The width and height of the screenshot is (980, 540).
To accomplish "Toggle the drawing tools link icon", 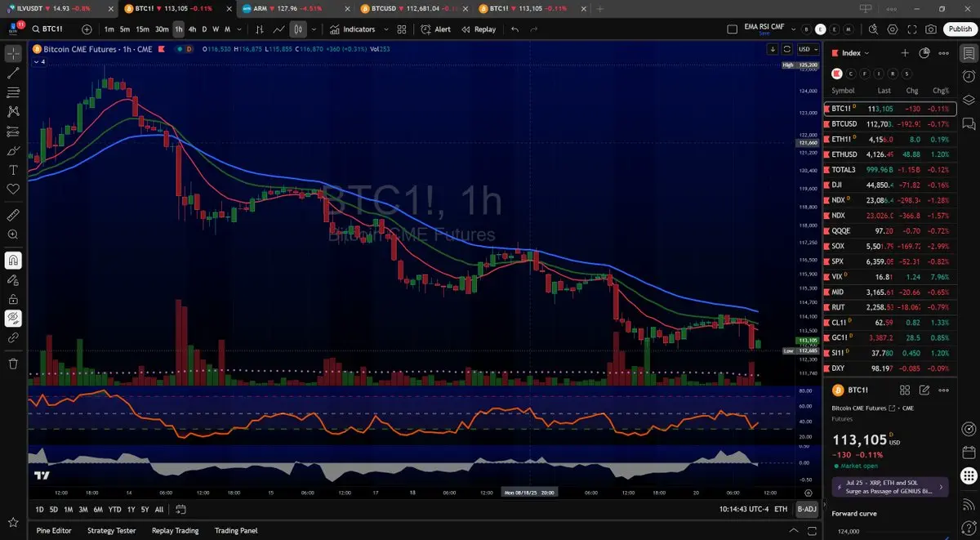I will pos(13,337).
